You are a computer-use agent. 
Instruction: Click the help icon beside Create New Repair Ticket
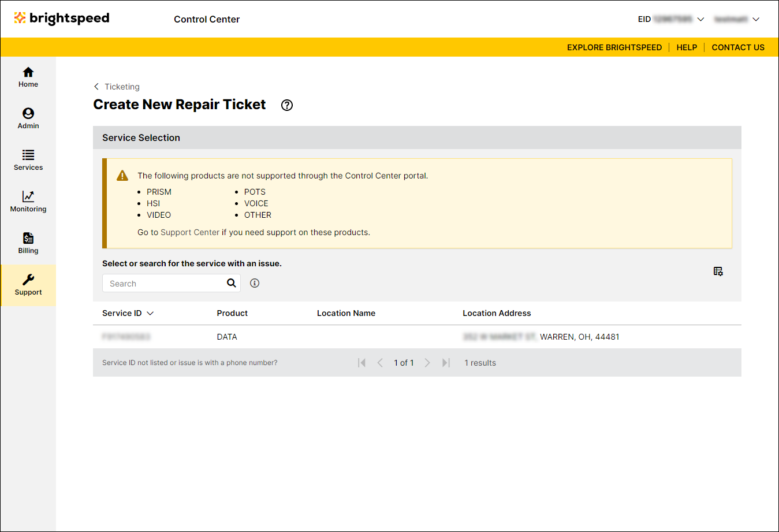click(x=287, y=105)
